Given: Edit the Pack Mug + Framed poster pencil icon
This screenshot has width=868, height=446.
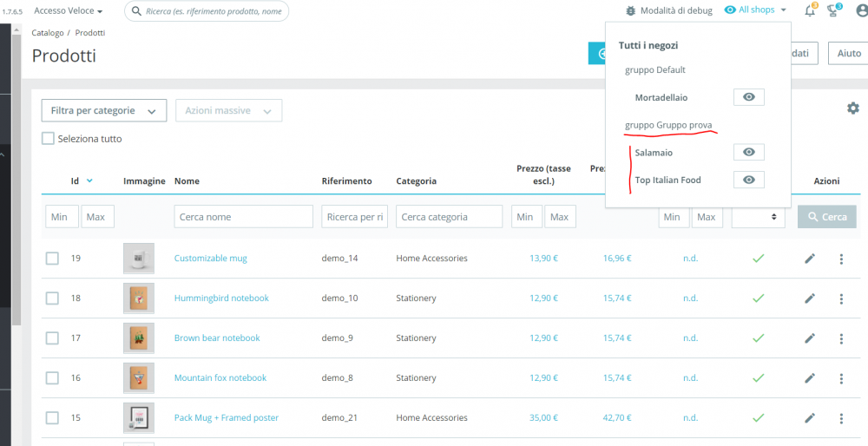Looking at the screenshot, I should pyautogui.click(x=810, y=418).
